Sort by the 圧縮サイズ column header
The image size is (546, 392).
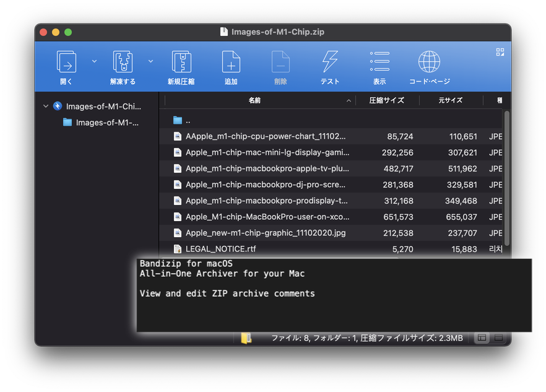(x=387, y=100)
